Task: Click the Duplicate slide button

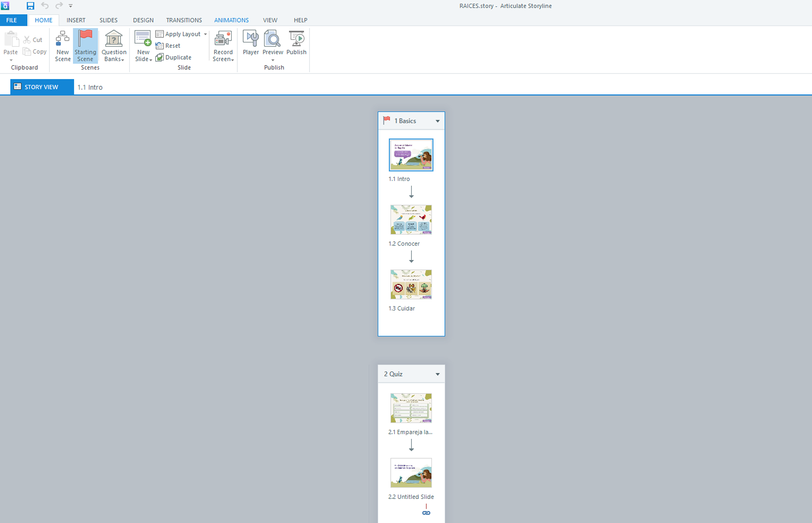Action: click(174, 58)
